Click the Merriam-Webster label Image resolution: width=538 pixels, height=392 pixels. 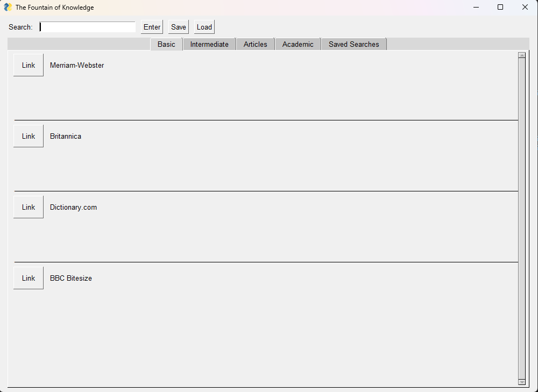point(77,65)
